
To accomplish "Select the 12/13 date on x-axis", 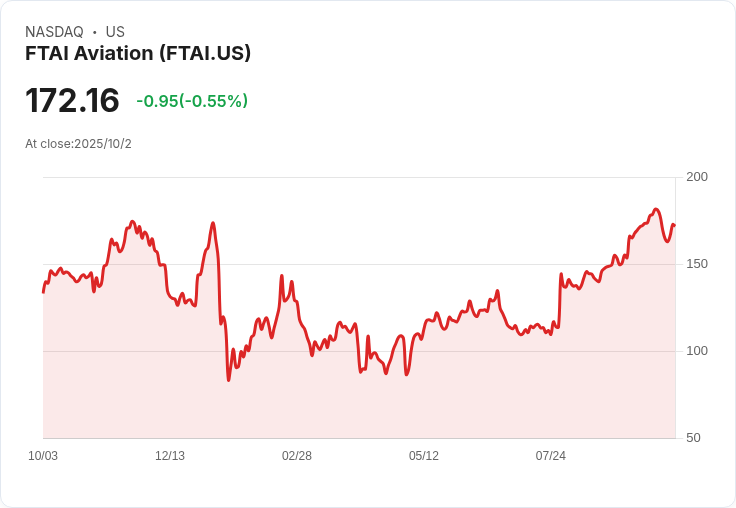I will pos(170,456).
